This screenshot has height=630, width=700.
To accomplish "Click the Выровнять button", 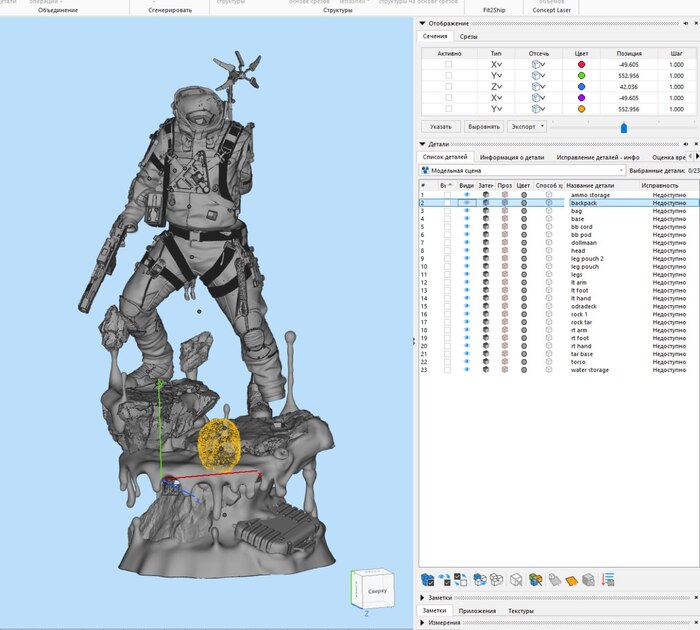I will pos(483,126).
